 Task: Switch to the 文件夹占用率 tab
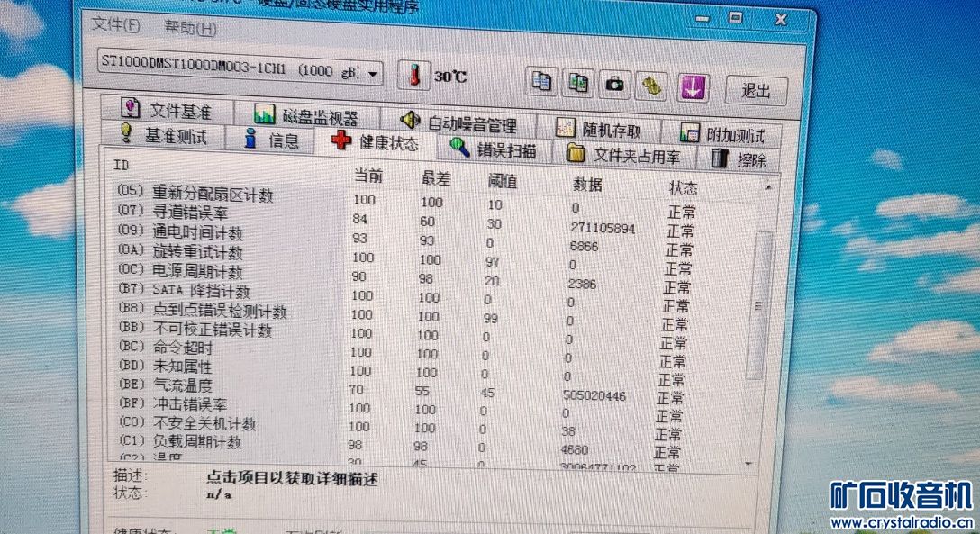623,154
